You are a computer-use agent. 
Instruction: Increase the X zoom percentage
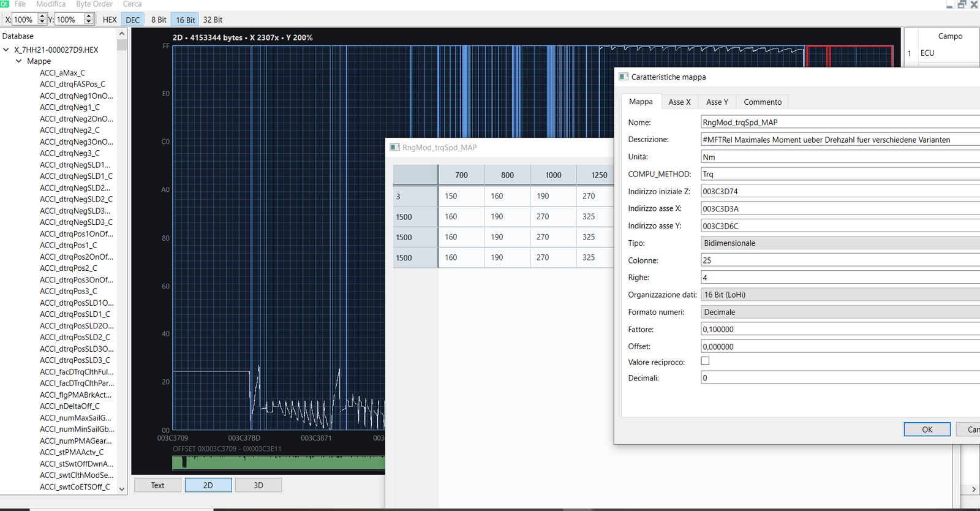(42, 17)
